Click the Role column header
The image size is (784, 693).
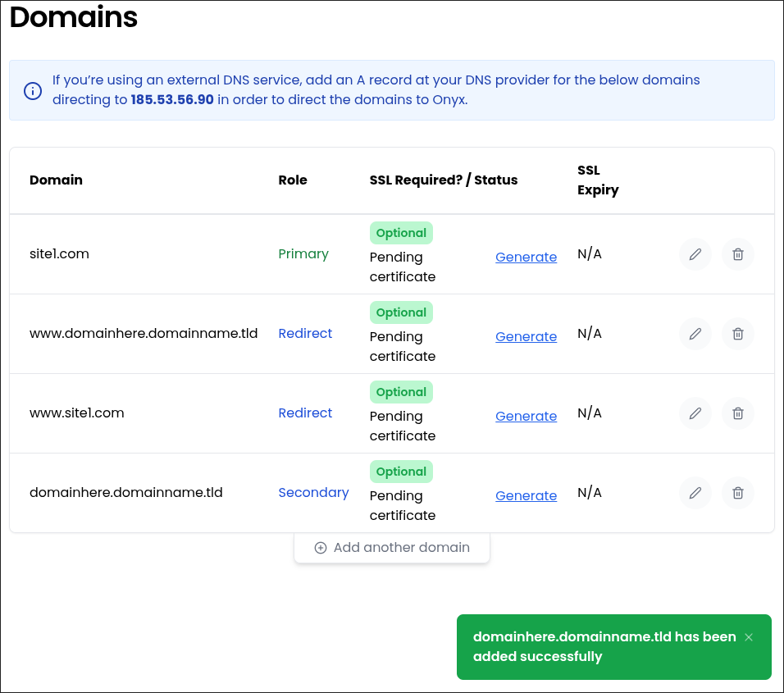(x=293, y=180)
